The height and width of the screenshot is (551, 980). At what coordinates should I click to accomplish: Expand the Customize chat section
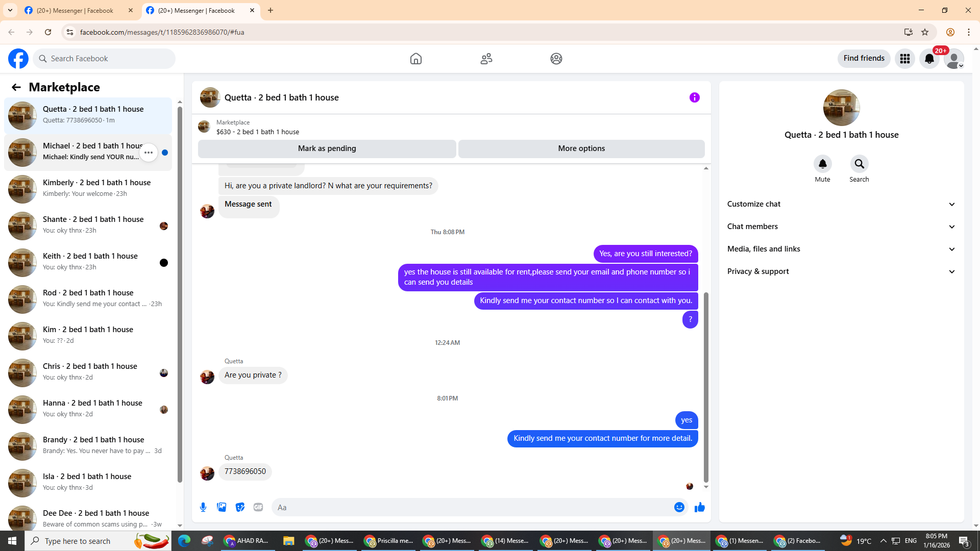841,204
